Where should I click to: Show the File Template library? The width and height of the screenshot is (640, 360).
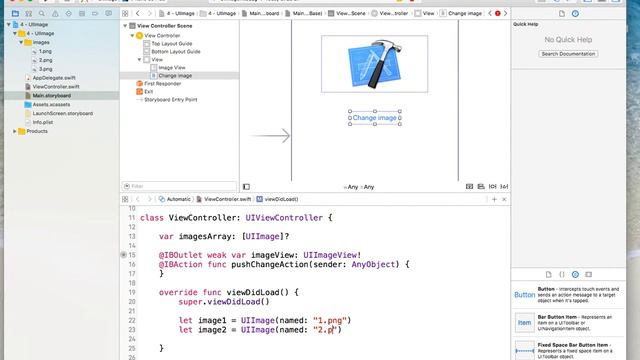(x=549, y=274)
